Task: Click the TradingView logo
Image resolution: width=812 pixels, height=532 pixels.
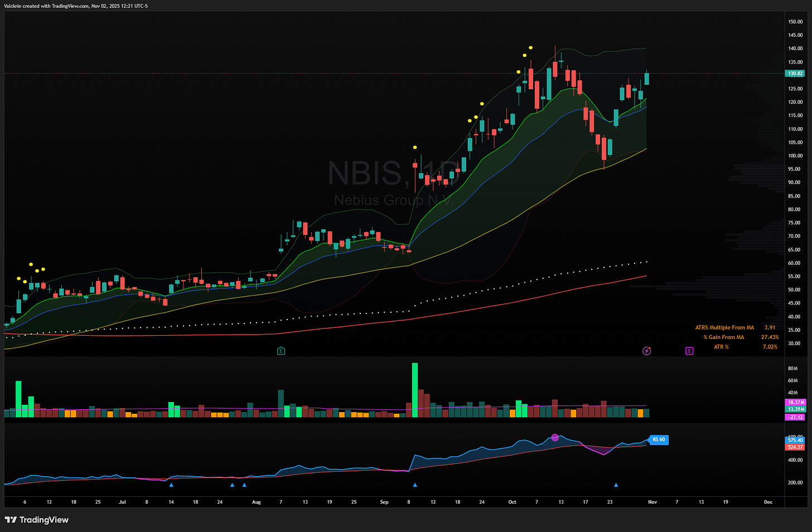Action: (37, 520)
